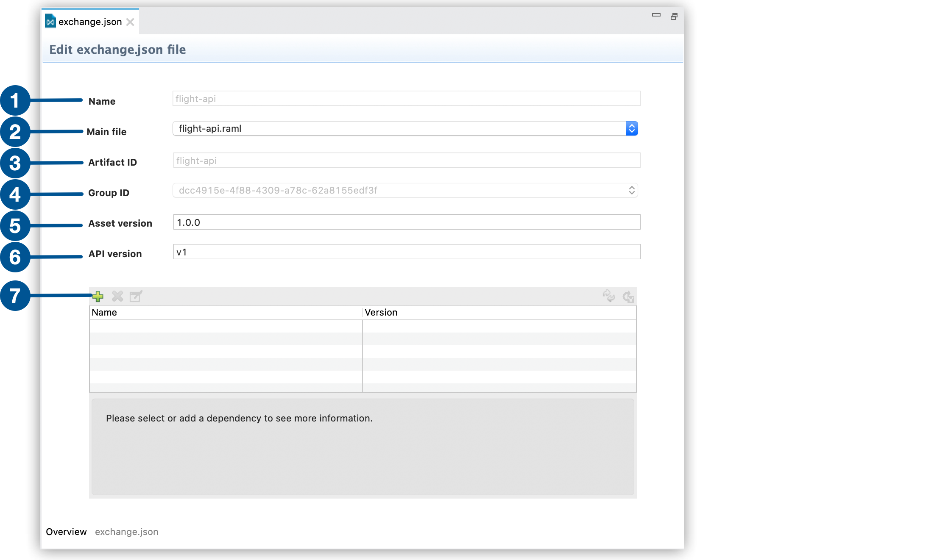Click the Name column header in dependencies table
Viewport: 948px width, 560px height.
click(x=105, y=312)
